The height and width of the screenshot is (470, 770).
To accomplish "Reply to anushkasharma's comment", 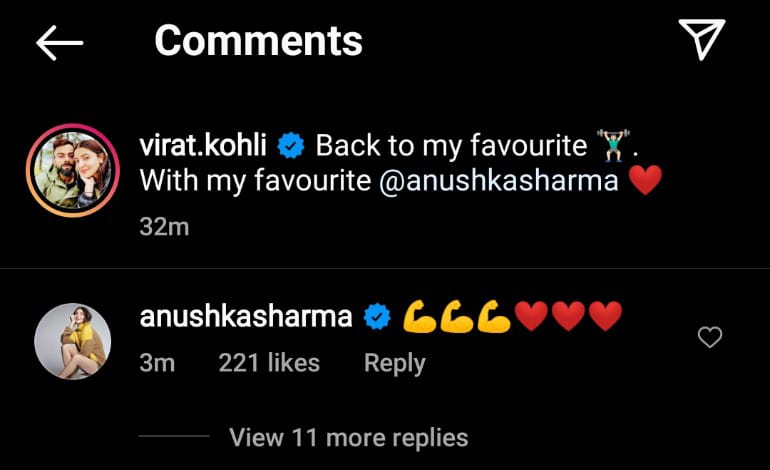I will (x=394, y=363).
